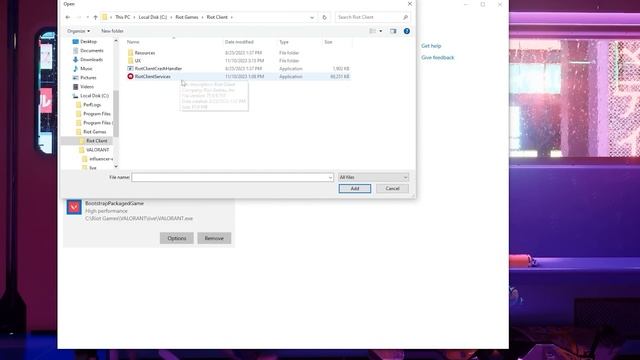Cancel the Open dialog
Viewport: 640px width, 360px height.
click(392, 189)
